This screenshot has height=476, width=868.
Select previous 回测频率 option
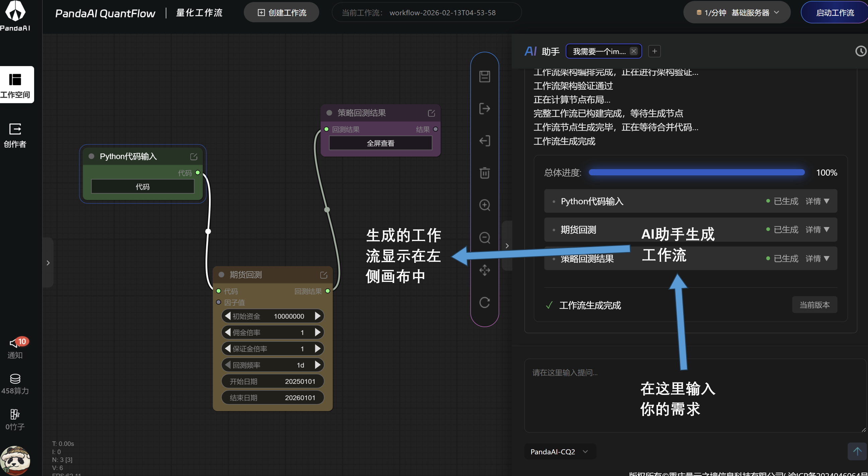(227, 365)
